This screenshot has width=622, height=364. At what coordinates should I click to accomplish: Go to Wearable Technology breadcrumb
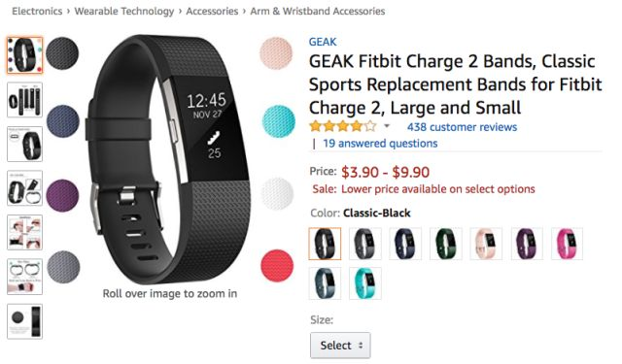[124, 11]
